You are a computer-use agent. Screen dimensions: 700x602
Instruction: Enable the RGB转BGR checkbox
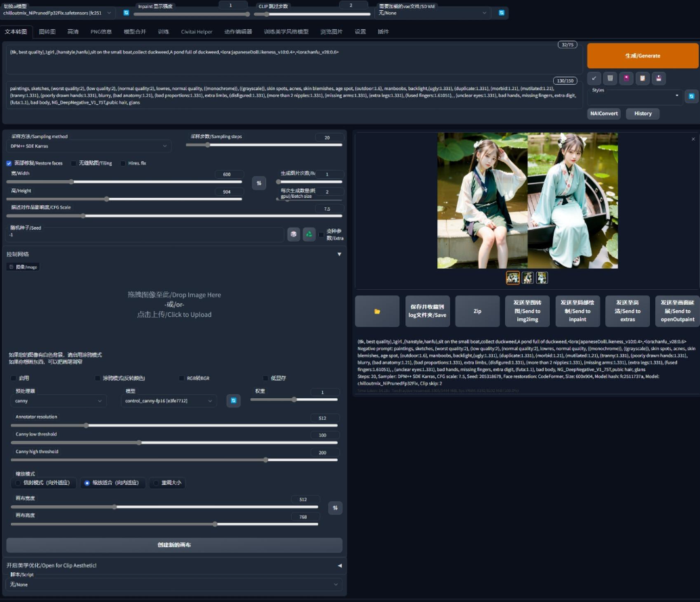[x=181, y=378]
